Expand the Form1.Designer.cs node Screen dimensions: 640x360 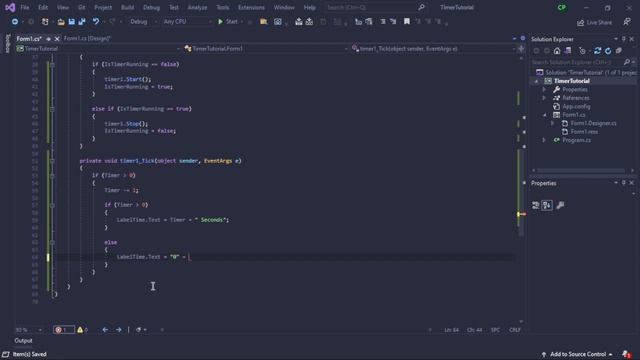point(553,123)
